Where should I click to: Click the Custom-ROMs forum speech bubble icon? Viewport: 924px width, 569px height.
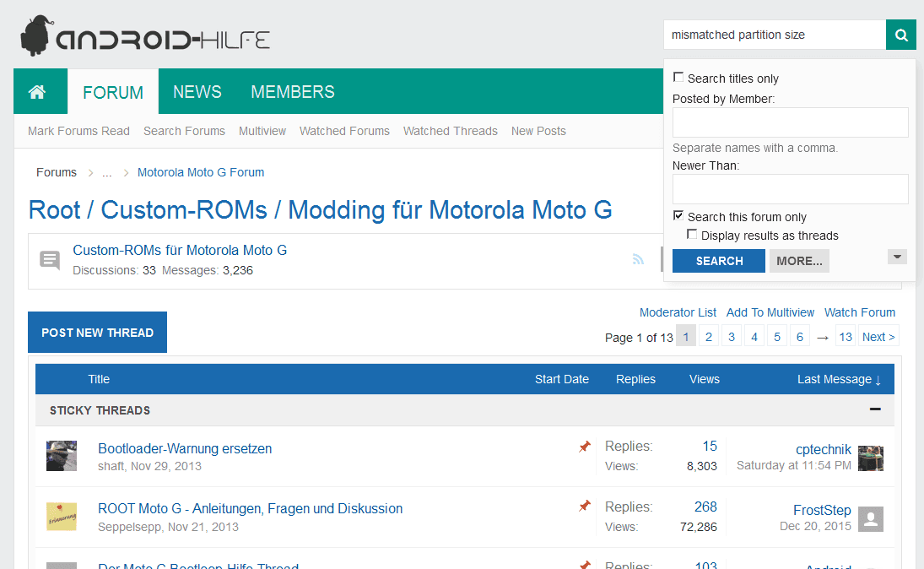point(50,260)
